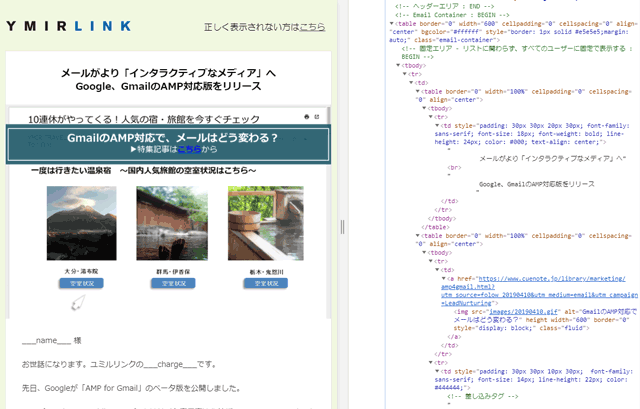
Task: Click the 先日、Googleが「AMP for Gmail」 sentence
Action: click(x=131, y=388)
